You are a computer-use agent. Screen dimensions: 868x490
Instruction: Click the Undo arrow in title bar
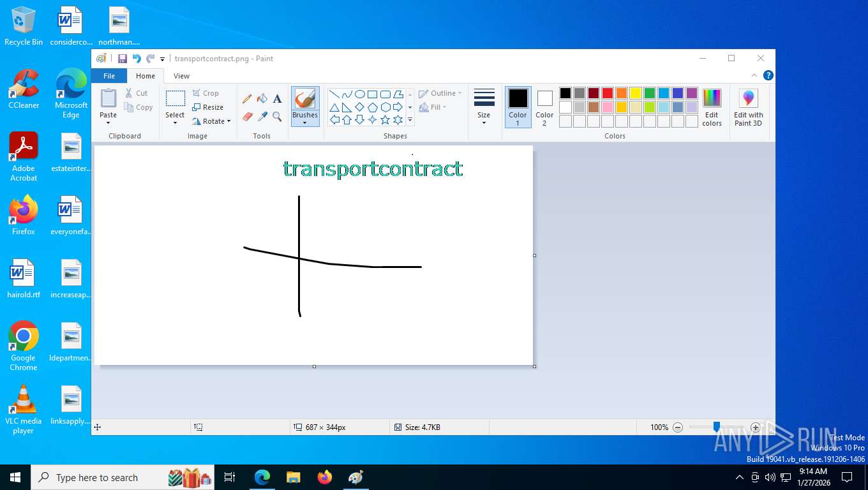137,59
